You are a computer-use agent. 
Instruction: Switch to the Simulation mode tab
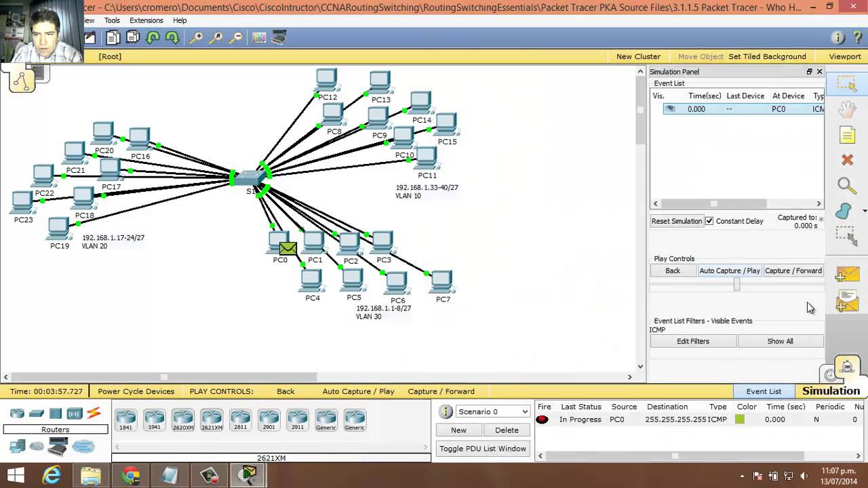[831, 391]
